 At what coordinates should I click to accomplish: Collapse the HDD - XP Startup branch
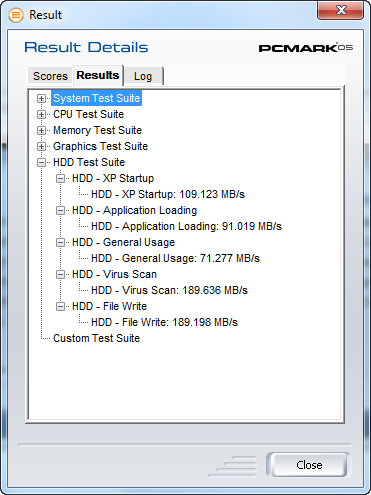(60, 178)
